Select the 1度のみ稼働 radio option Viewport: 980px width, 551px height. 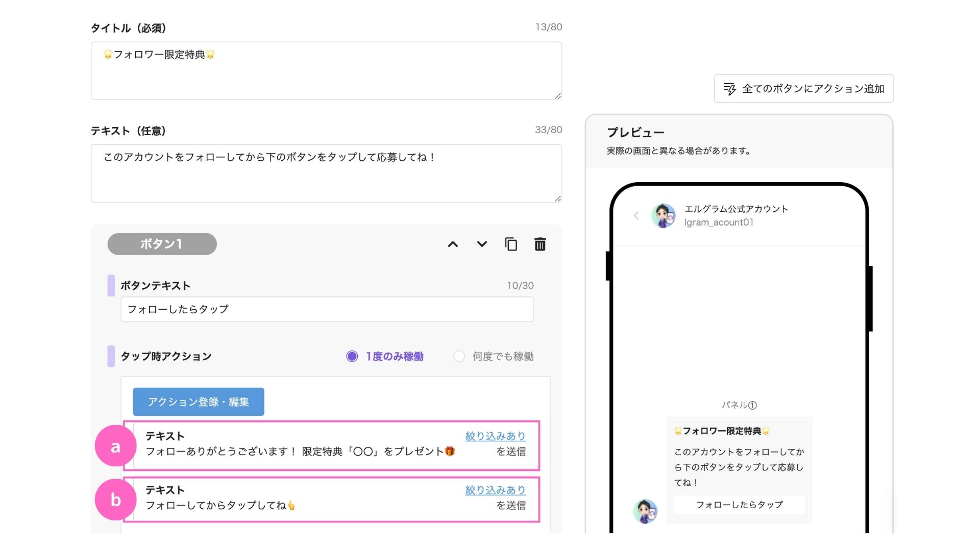click(x=352, y=356)
